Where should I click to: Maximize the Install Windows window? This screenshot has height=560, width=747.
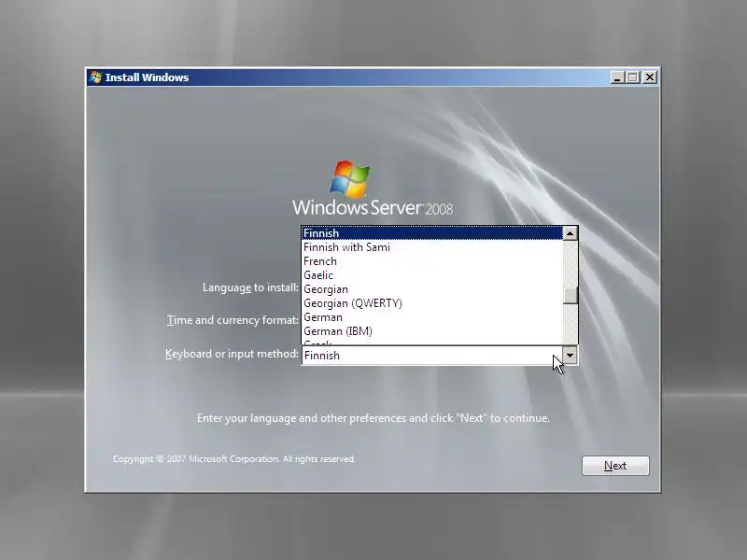click(633, 77)
